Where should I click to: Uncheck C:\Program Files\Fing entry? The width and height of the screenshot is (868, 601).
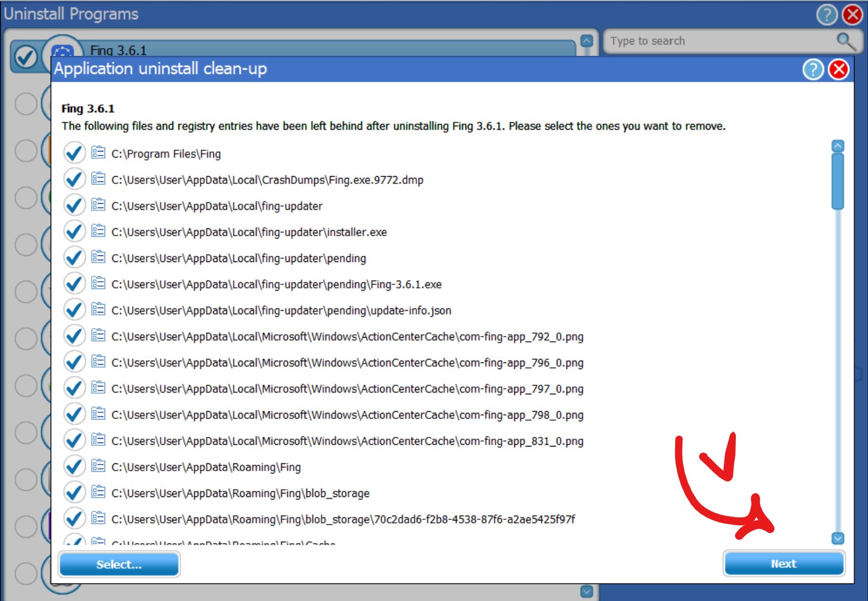[74, 153]
